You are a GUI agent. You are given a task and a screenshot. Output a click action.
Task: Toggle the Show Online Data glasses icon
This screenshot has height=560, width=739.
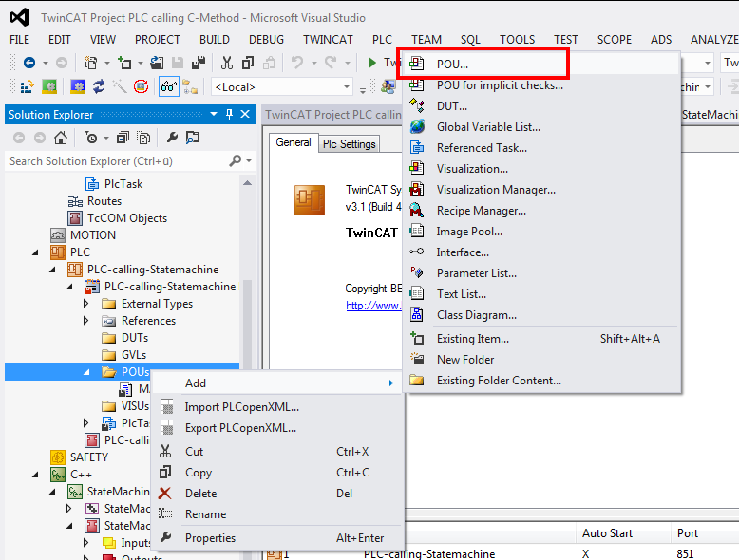pos(169,86)
